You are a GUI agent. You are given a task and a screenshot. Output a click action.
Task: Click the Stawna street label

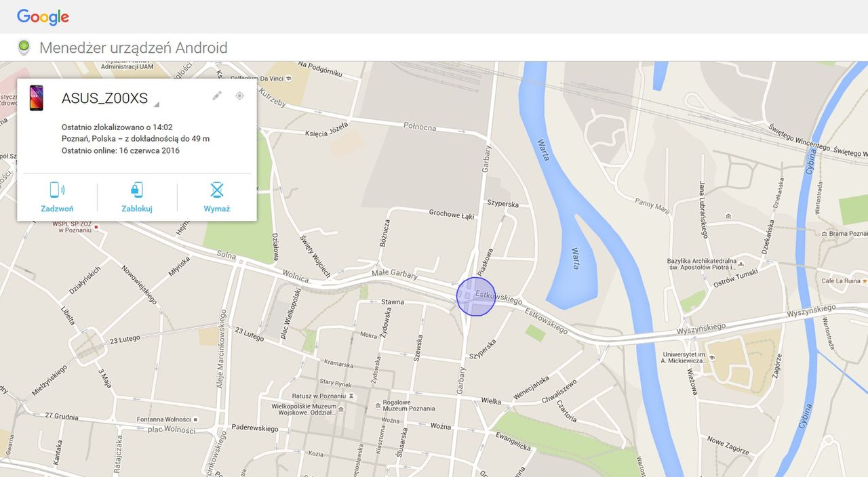click(x=393, y=302)
